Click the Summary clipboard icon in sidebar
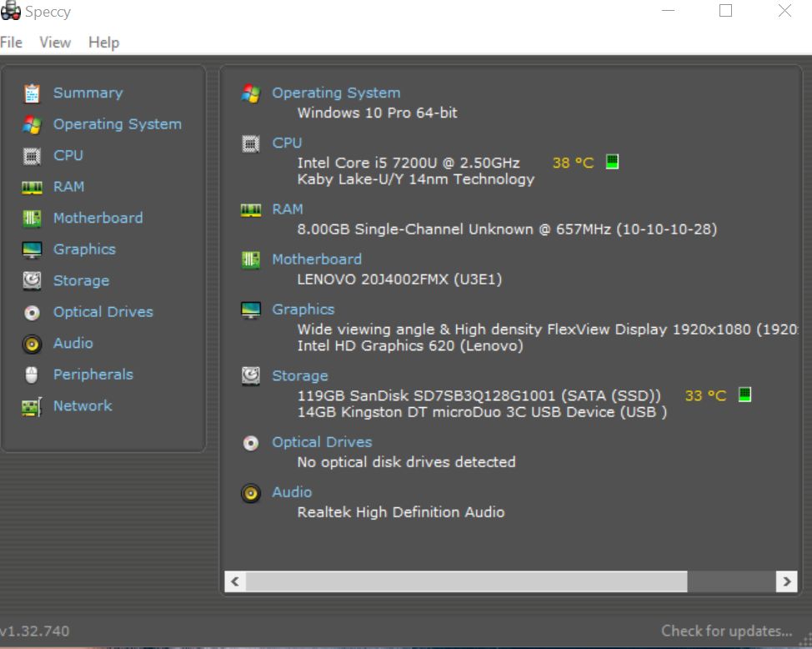The width and height of the screenshot is (812, 649). pos(32,93)
